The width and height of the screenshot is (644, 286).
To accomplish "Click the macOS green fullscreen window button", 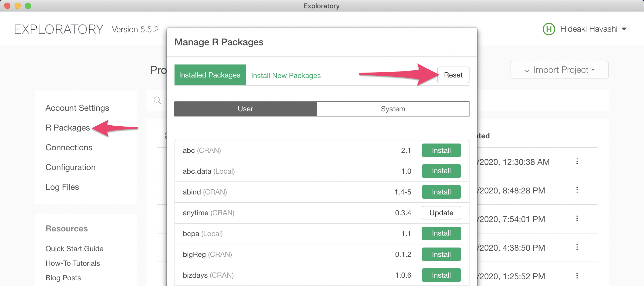I will pyautogui.click(x=28, y=6).
